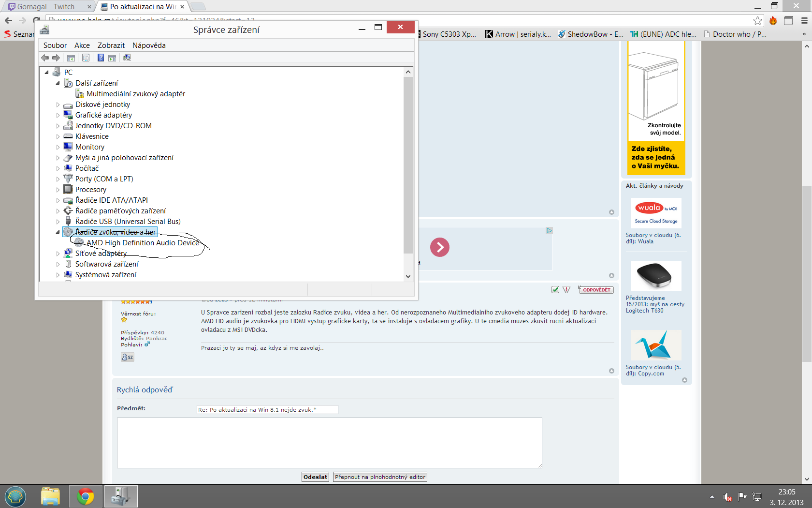Select Porty (COM a LPT) item

point(104,179)
